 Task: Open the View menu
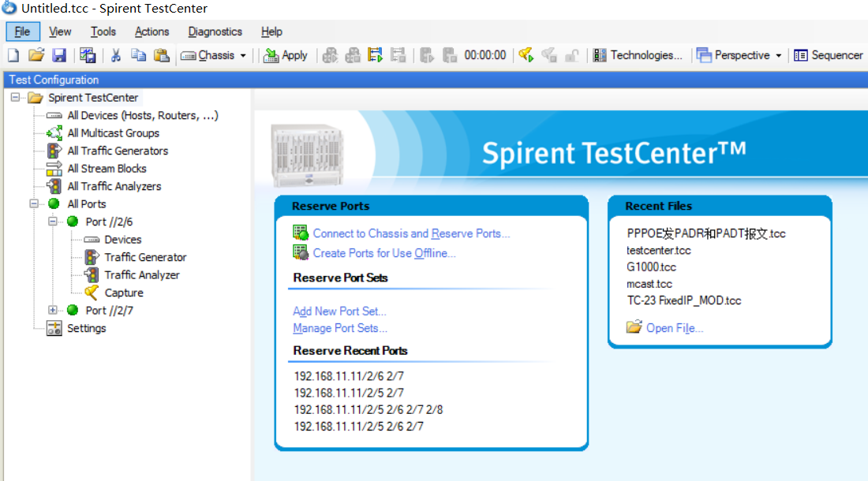point(60,32)
